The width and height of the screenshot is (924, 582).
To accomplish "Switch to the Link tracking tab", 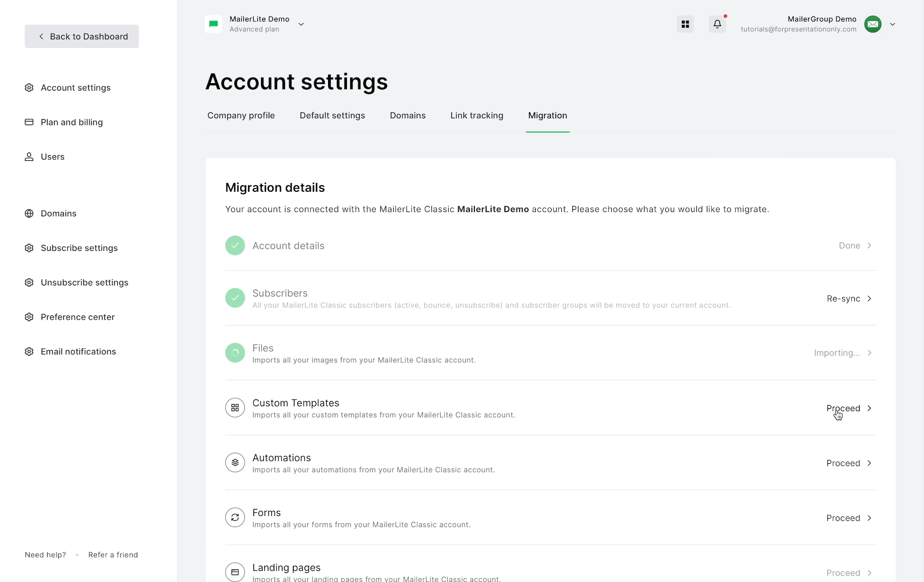I will 477,115.
